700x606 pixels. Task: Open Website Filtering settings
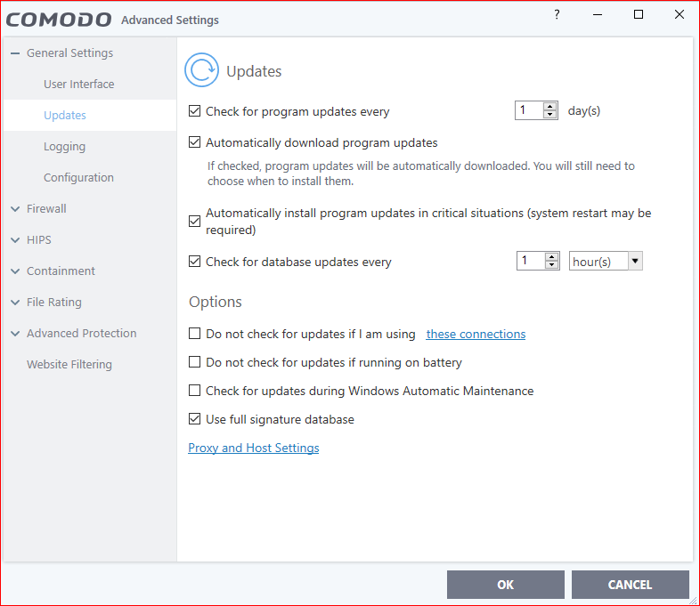pos(69,365)
